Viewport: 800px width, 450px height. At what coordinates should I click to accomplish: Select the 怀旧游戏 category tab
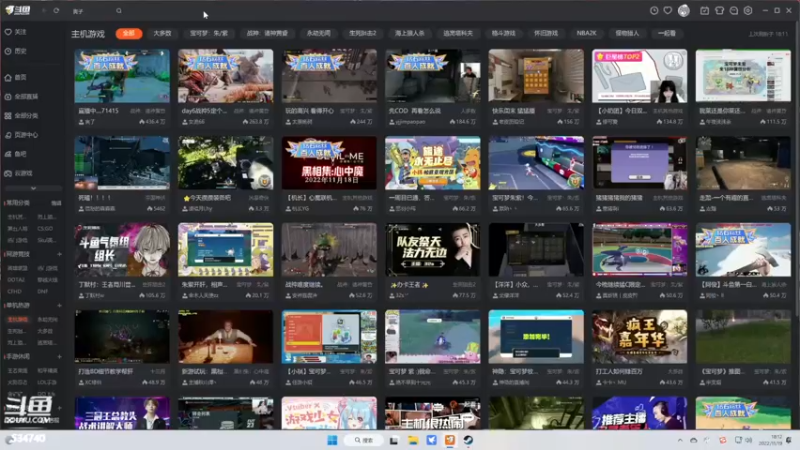click(x=545, y=33)
